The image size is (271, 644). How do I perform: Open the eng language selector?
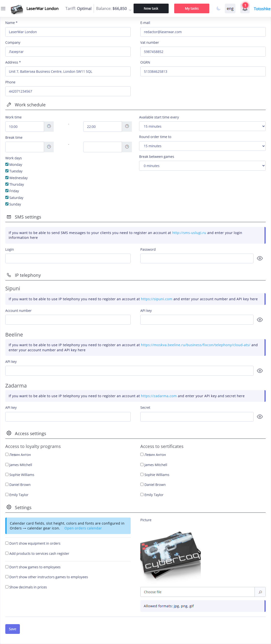tap(230, 8)
